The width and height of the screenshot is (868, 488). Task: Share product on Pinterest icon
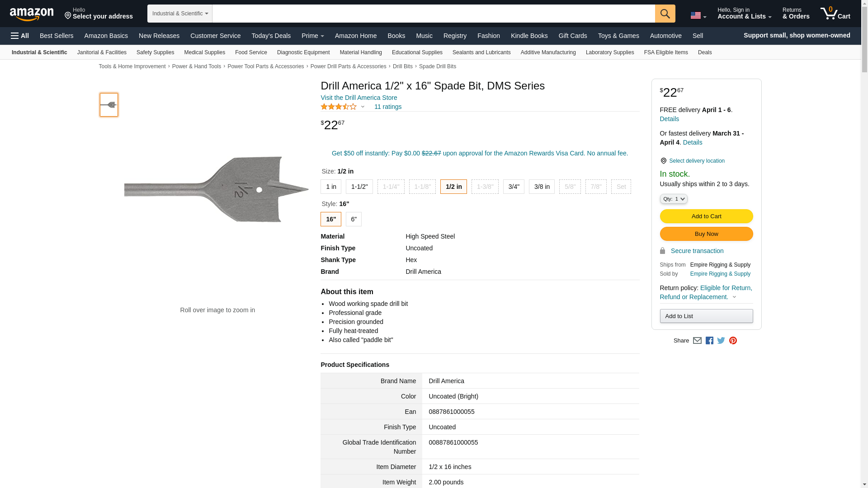tap(733, 341)
